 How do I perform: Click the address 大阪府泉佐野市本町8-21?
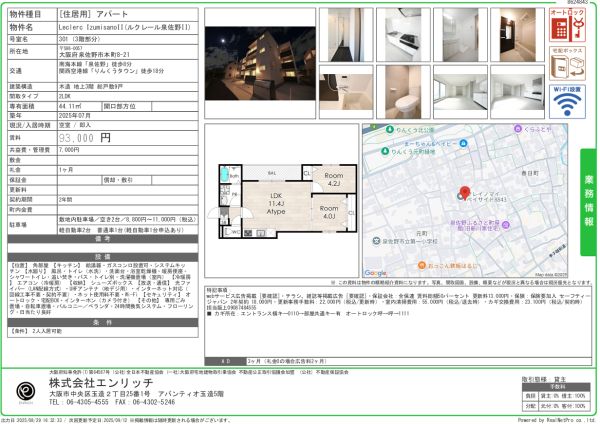point(94,55)
